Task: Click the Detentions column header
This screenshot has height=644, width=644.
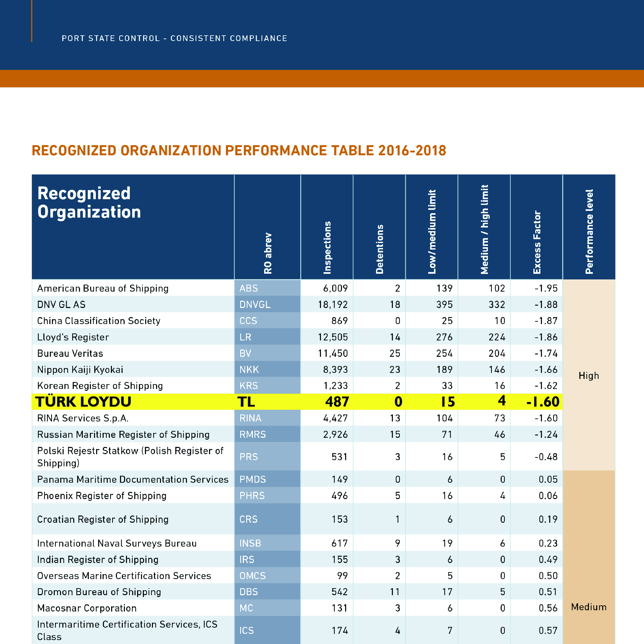Action: 380,249
